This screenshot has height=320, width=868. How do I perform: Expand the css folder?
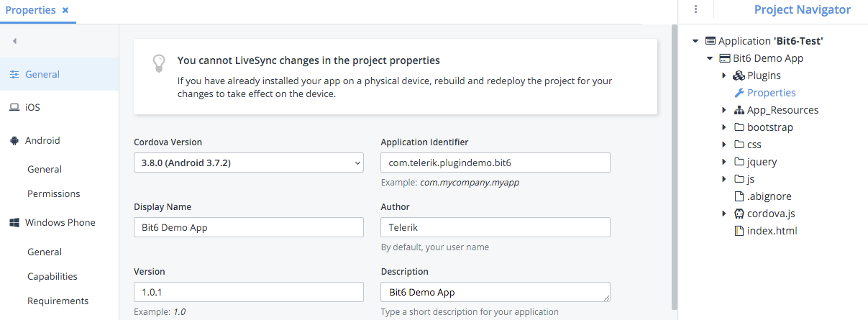point(724,145)
